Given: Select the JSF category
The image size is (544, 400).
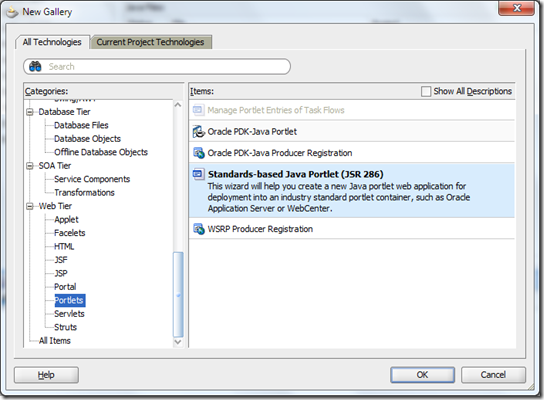Looking at the screenshot, I should [x=61, y=260].
